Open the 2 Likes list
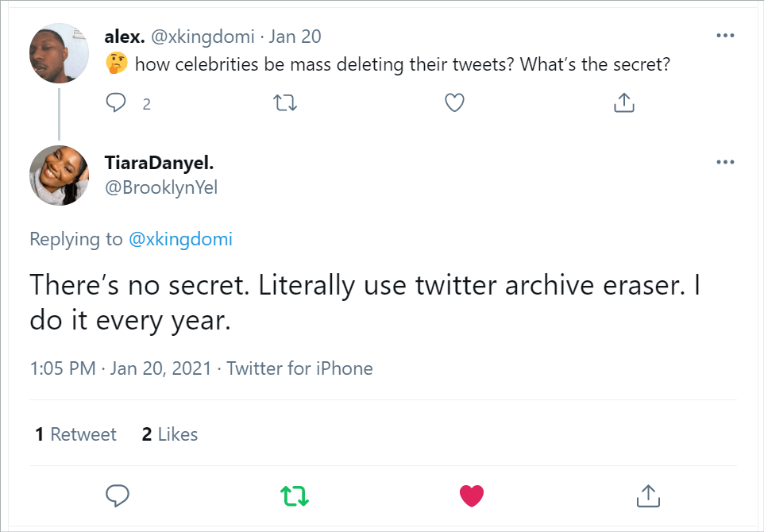The width and height of the screenshot is (764, 532). (169, 434)
